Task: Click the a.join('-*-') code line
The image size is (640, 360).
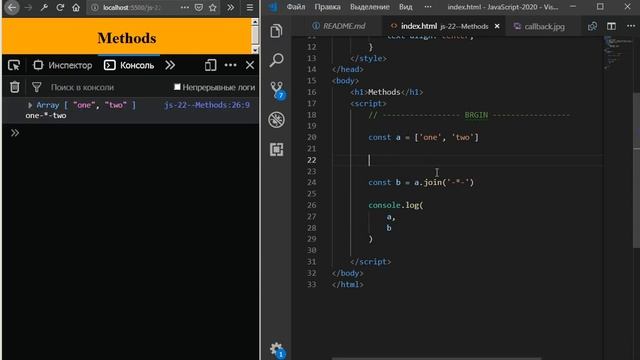Action: [x=421, y=182]
